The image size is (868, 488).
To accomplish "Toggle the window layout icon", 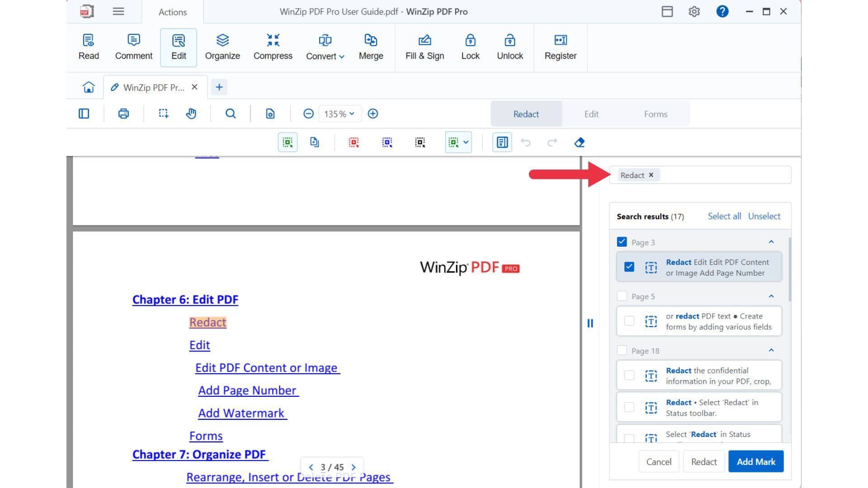I will point(667,11).
